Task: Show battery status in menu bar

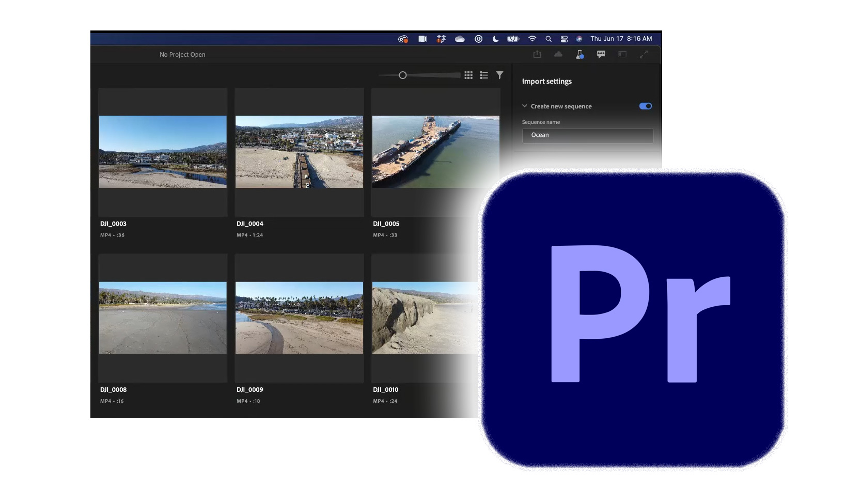Action: pos(513,39)
